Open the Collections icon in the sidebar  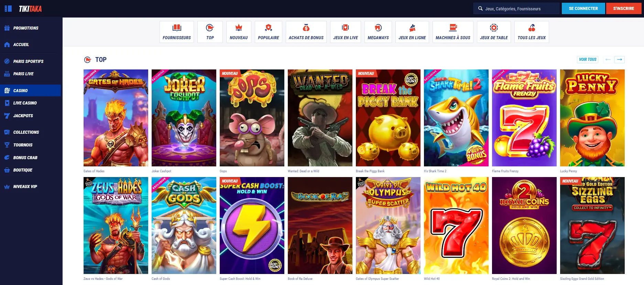7,132
